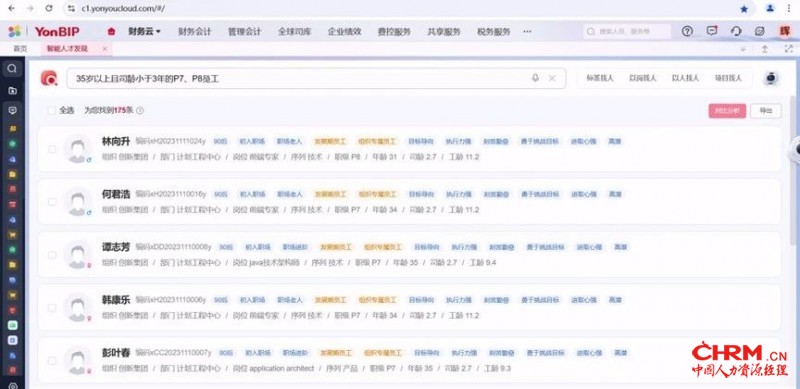Open employee name 林向升
Screen dimensions: 800x389
click(116, 141)
